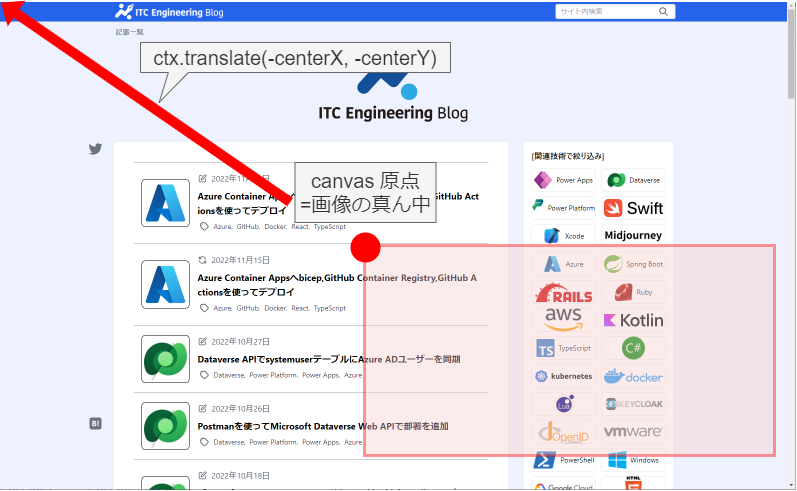Filter by OpenID tag

tap(563, 432)
